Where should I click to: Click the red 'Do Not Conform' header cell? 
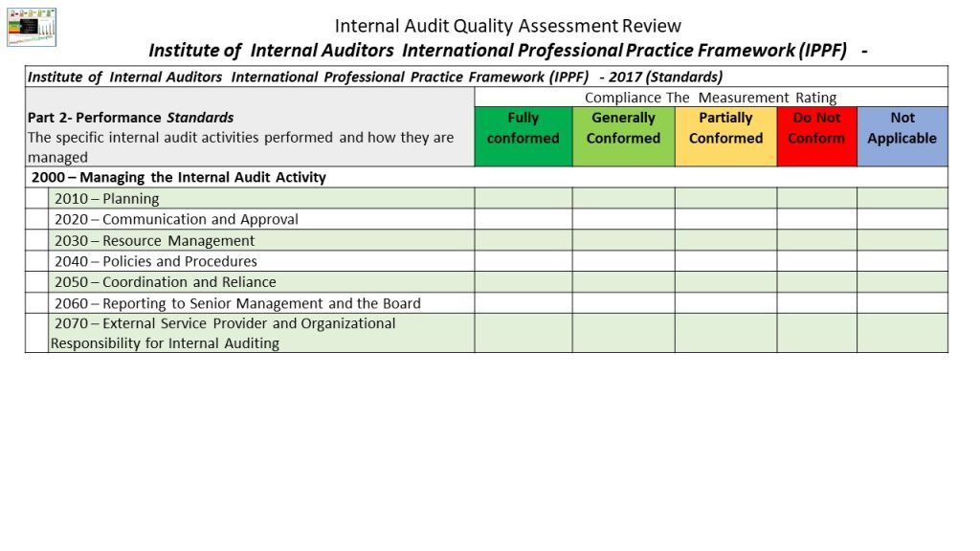(x=817, y=136)
